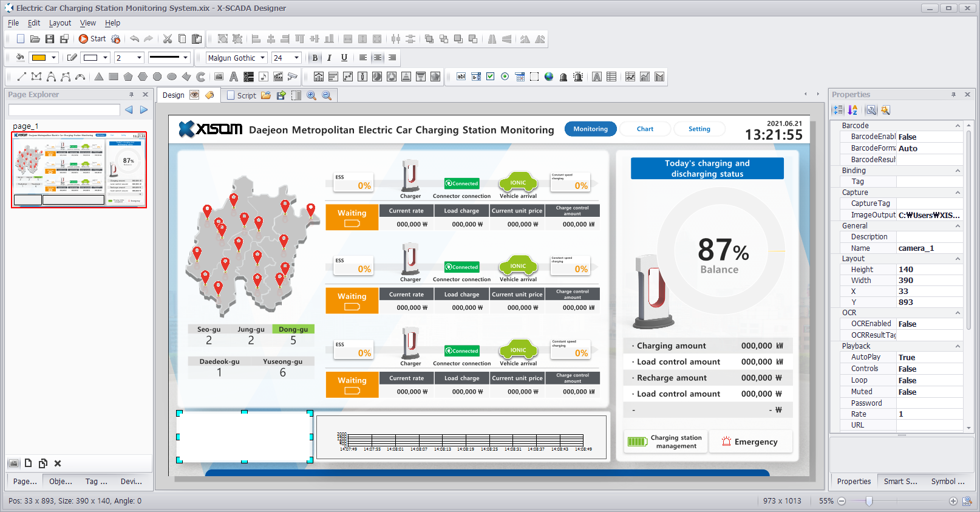Save the project with the floppy disk icon
Screen dimensions: 980x512
point(50,39)
